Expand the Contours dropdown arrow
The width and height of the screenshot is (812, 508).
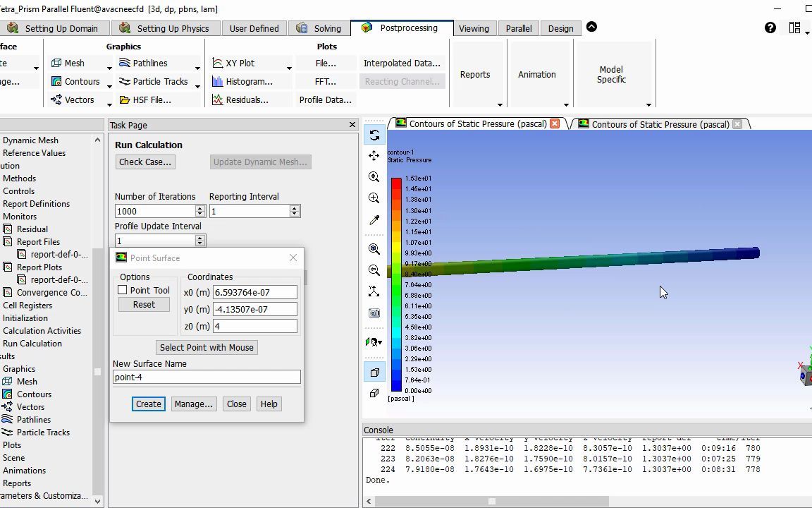(x=110, y=86)
